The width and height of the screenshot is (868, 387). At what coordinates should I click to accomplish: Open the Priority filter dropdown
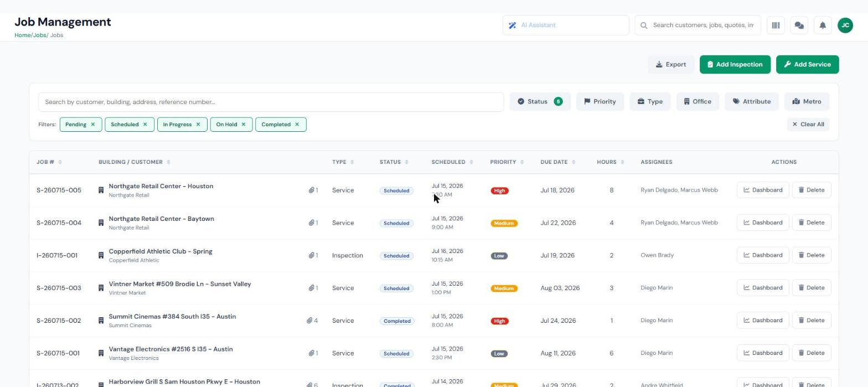600,102
